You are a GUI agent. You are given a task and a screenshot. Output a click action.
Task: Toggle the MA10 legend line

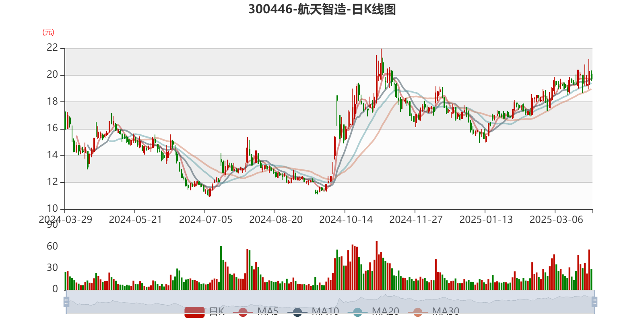pos(313,312)
